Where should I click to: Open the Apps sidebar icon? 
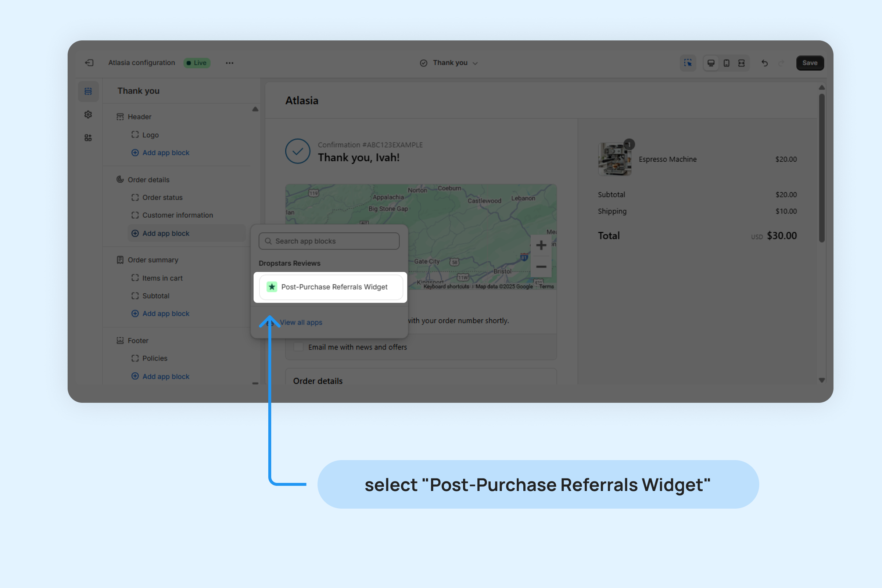pos(88,137)
